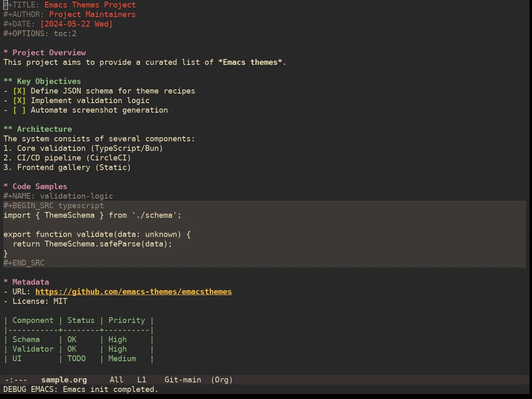Collapse the Project Overview heading star
Image resolution: width=532 pixels, height=399 pixels.
pos(6,53)
